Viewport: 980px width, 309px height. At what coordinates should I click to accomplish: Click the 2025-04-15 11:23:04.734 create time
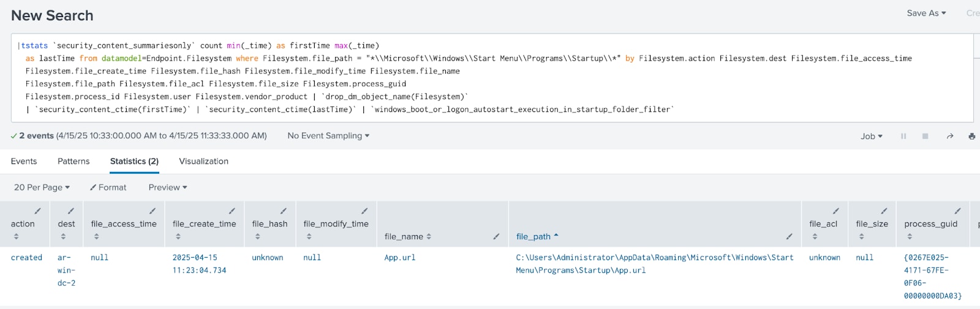coord(199,264)
